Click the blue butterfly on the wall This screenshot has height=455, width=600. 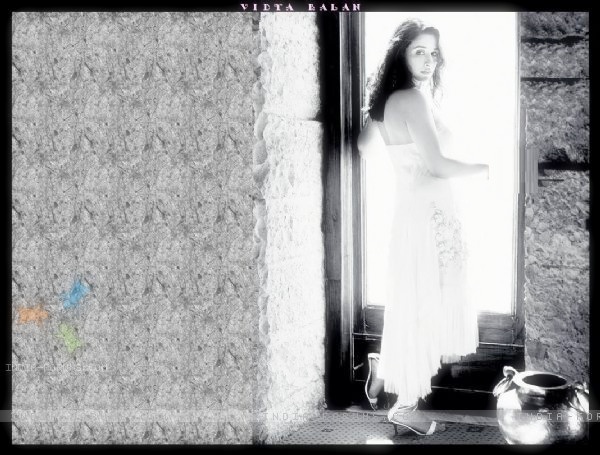point(75,293)
